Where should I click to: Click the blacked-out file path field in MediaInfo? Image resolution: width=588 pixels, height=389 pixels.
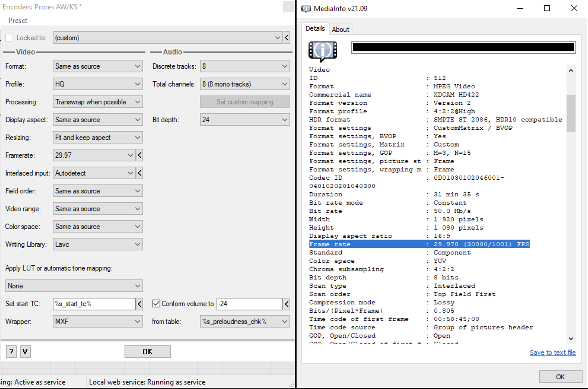(x=463, y=48)
